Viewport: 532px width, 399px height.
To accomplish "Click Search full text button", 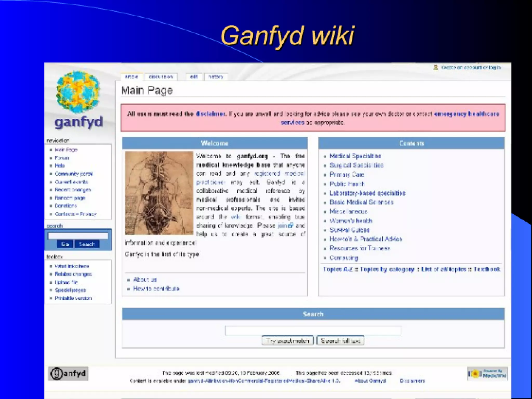I will pos(341,341).
